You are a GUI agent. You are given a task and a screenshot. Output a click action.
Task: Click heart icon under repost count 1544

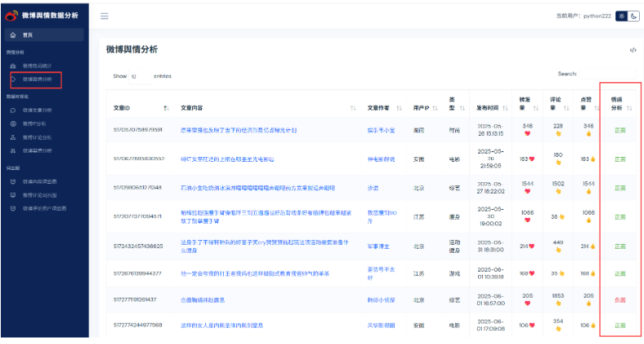coord(528,191)
